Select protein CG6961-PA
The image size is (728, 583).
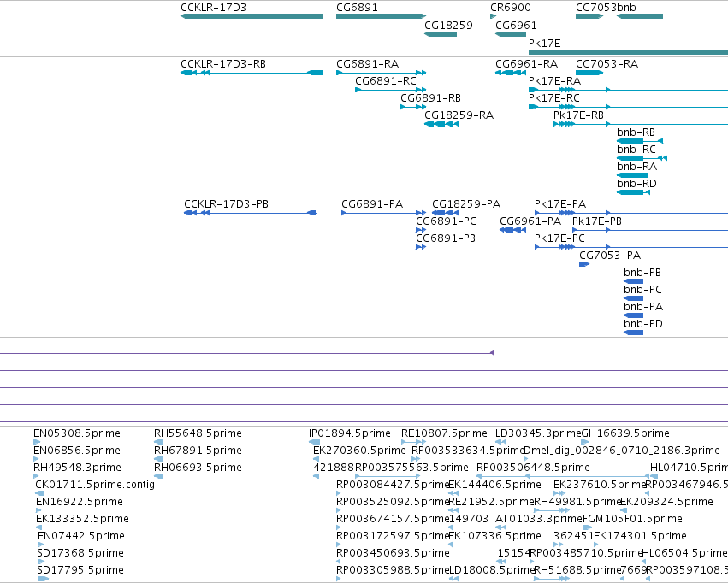[x=512, y=230]
